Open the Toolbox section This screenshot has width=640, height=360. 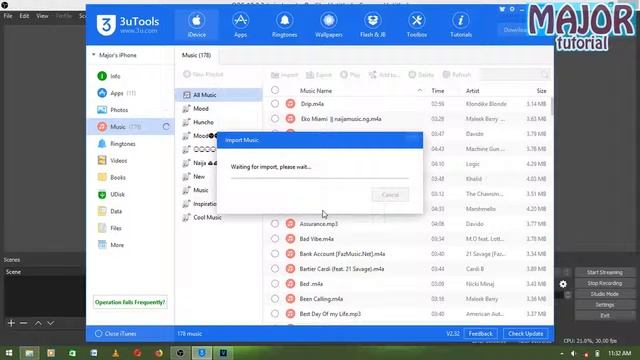417,25
